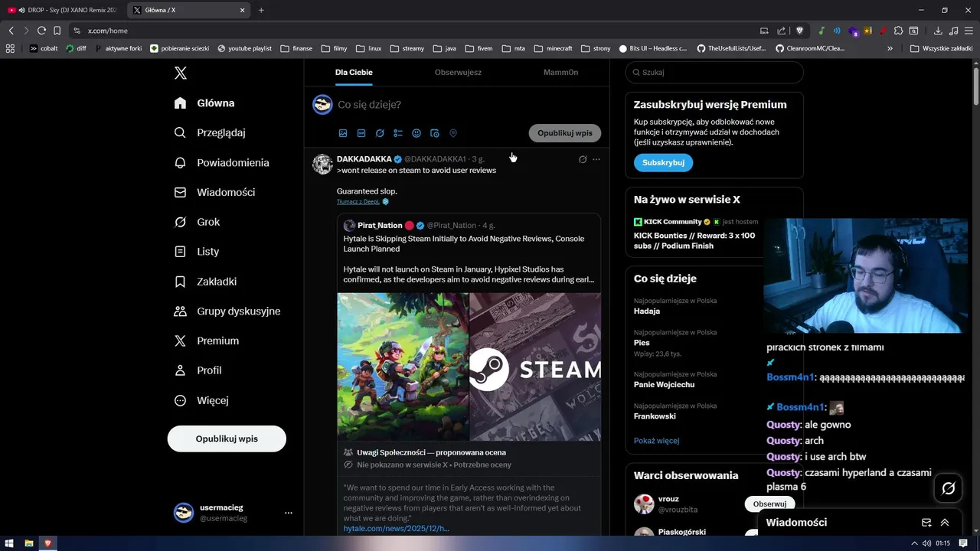
Task: Open the Wszystkie zakładki folder
Action: pyautogui.click(x=942, y=48)
